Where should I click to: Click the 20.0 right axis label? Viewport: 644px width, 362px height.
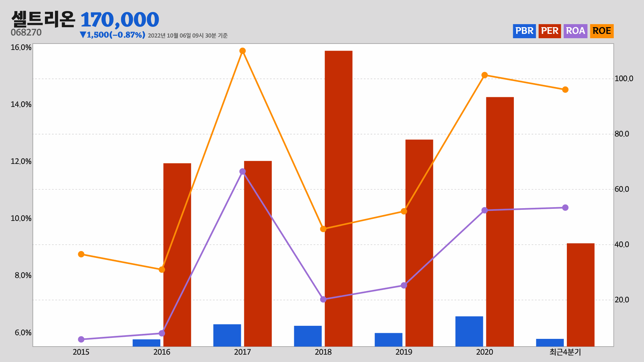click(622, 300)
